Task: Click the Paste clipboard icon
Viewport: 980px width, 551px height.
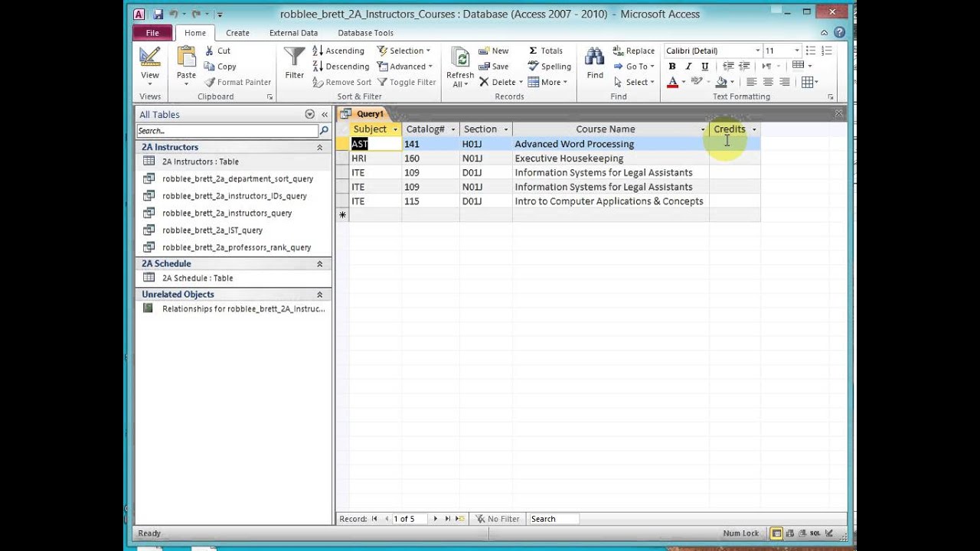Action: [186, 57]
